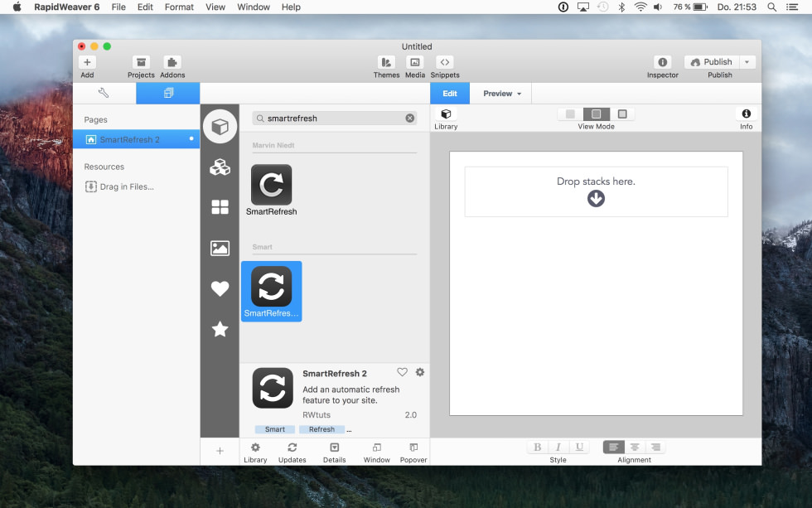Show library as Popover
Viewport: 812px width, 508px height.
[413, 452]
